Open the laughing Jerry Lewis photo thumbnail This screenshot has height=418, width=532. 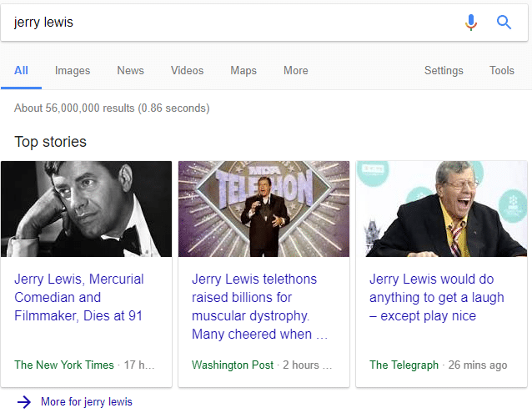coord(441,209)
